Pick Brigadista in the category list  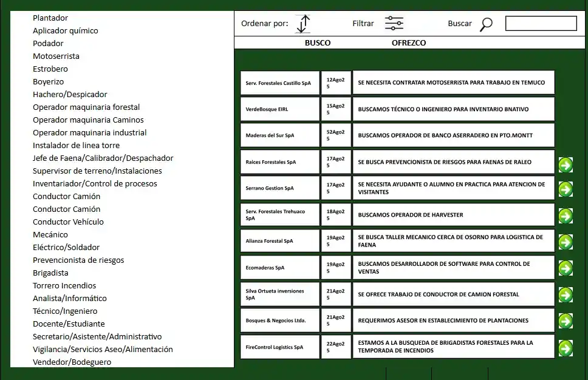pos(50,273)
